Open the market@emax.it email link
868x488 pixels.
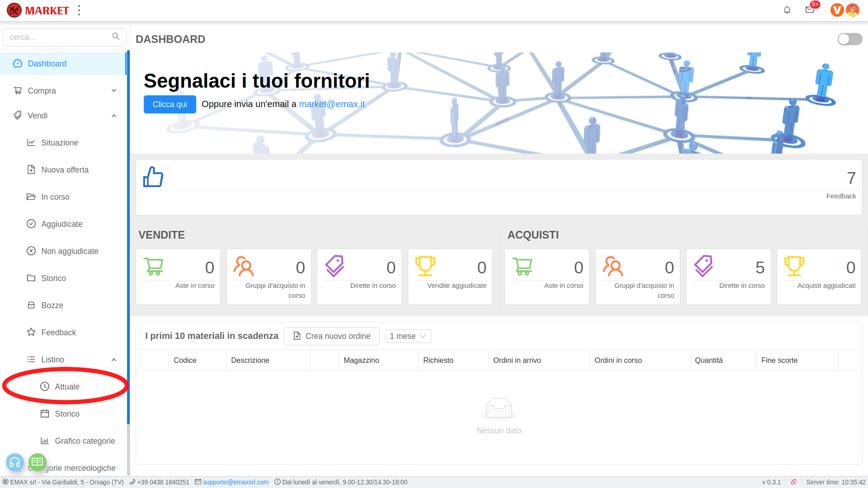pos(331,104)
